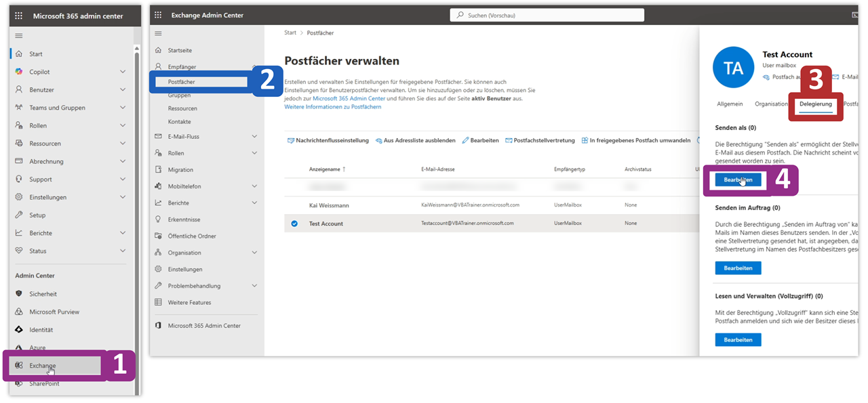The width and height of the screenshot is (868, 403).
Task: Select Kontakte under Empfänger
Action: tap(180, 122)
